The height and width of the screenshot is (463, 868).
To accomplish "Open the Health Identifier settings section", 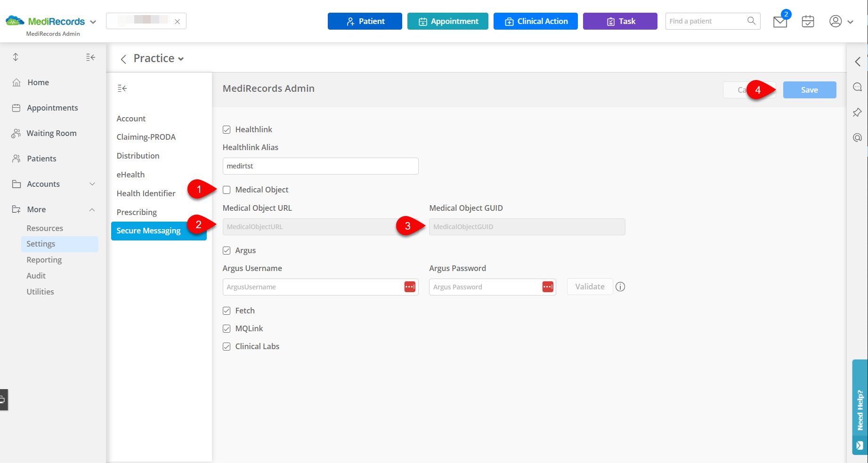I will point(146,193).
